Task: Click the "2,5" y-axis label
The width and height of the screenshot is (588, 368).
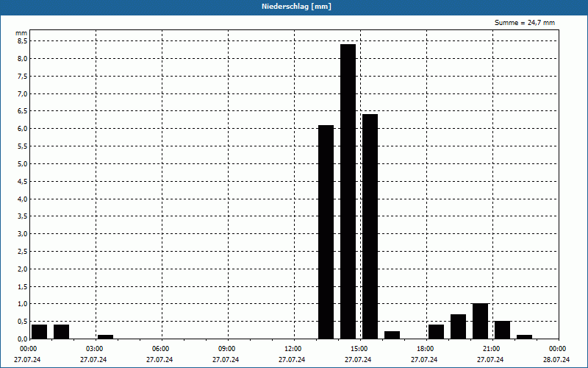Action: click(23, 252)
